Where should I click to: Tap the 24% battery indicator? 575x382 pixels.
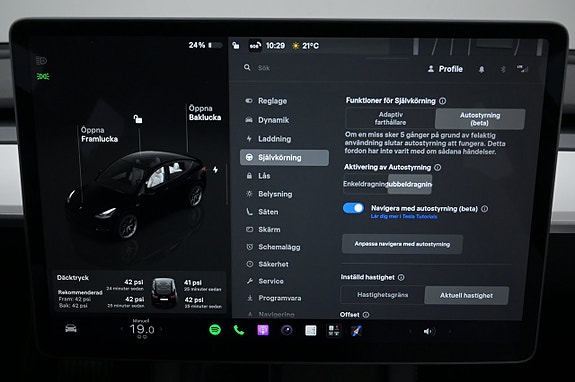(205, 45)
